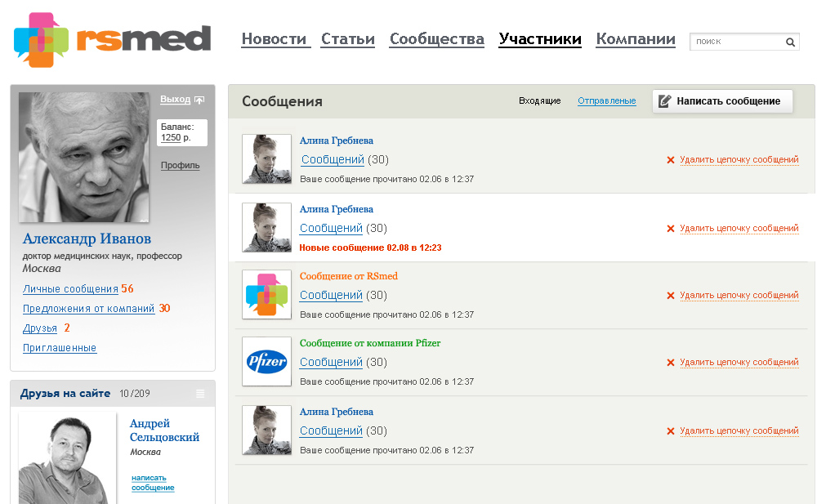Delete the RSmed message thread via X icon
Screen dimensions: 817x504
[x=671, y=296]
